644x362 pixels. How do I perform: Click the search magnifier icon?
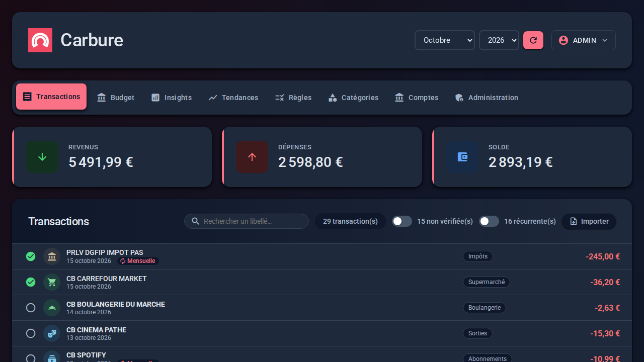pos(196,221)
